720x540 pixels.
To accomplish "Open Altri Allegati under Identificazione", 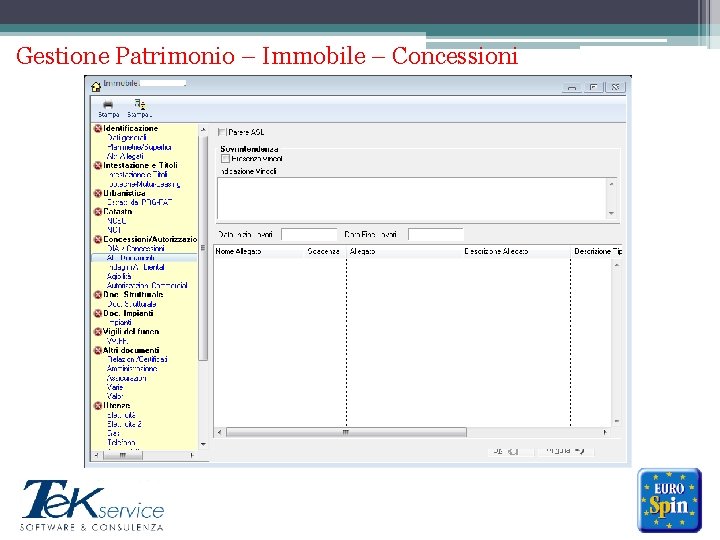I will 125,156.
